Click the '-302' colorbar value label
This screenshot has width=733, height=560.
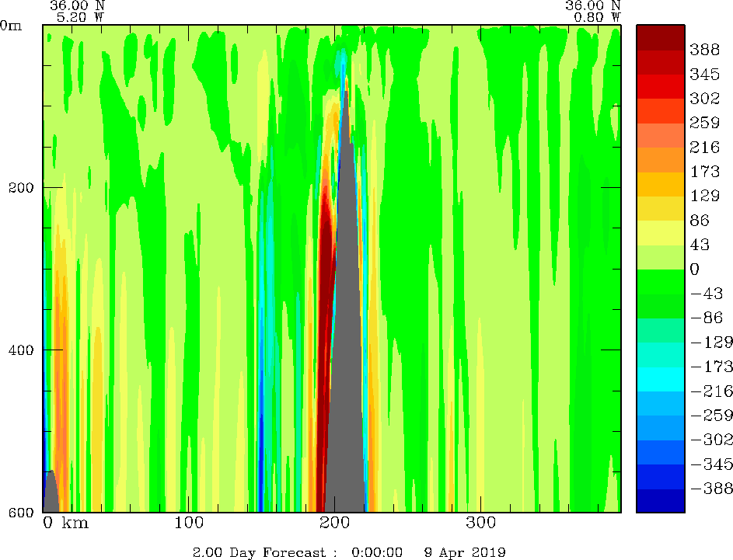point(711,440)
